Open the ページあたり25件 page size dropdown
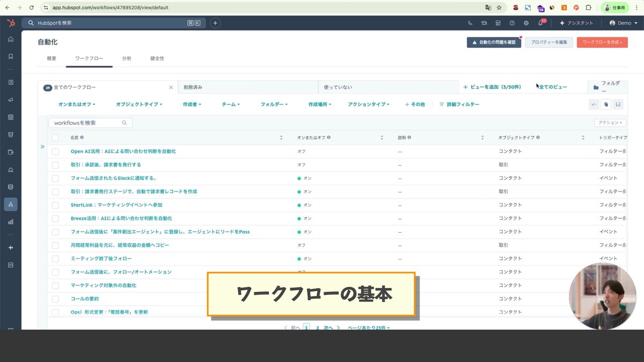The width and height of the screenshot is (644, 362). pos(368,327)
